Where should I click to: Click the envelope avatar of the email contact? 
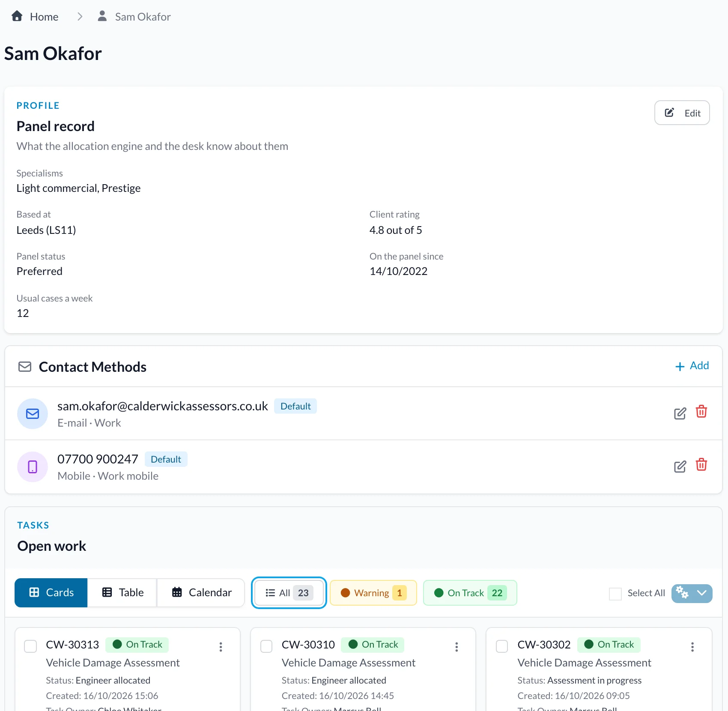click(33, 414)
